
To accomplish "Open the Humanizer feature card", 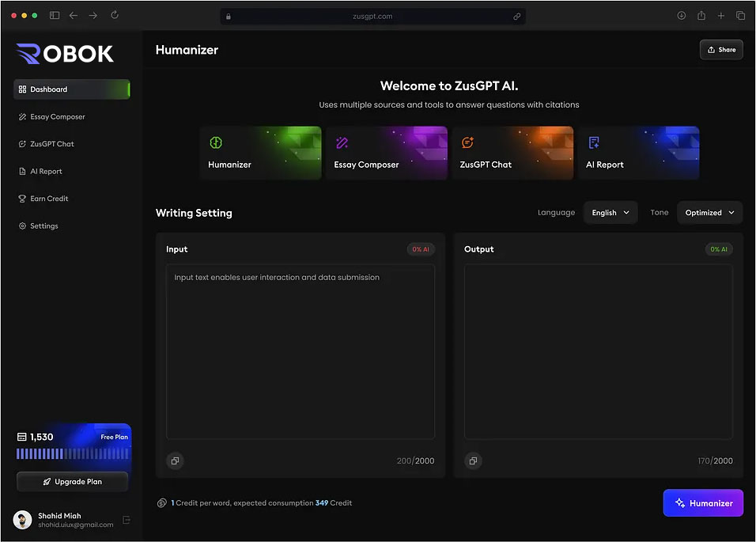I will [x=260, y=153].
